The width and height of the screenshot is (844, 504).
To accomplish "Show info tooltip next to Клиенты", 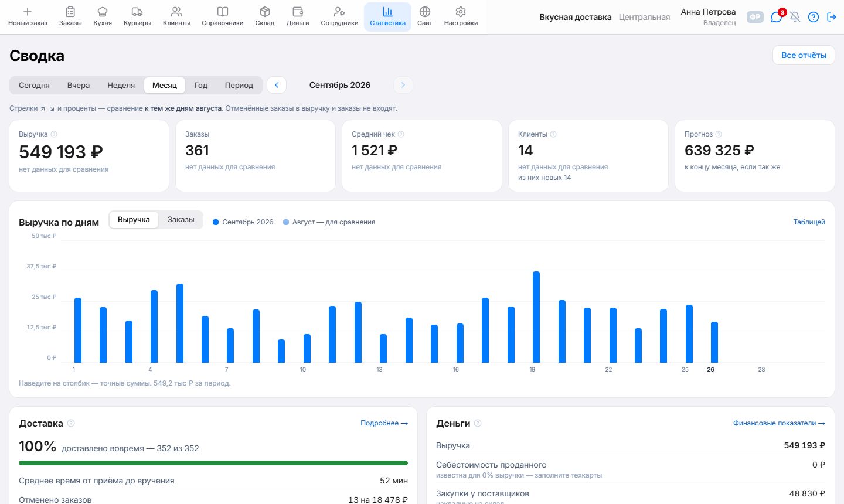I will click(x=553, y=134).
